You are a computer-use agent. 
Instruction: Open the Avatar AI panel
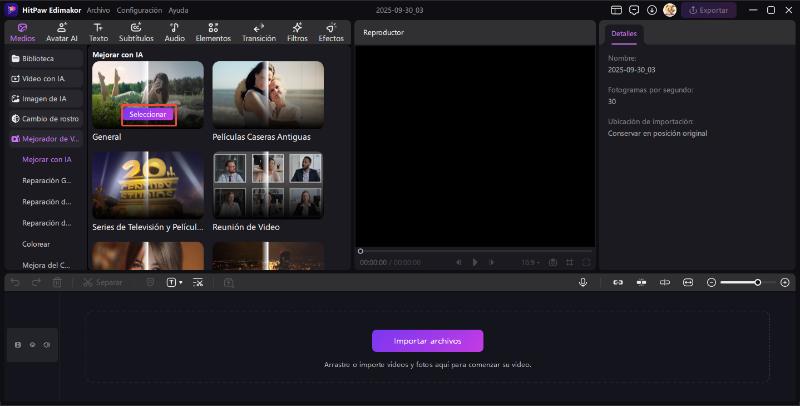coord(61,32)
